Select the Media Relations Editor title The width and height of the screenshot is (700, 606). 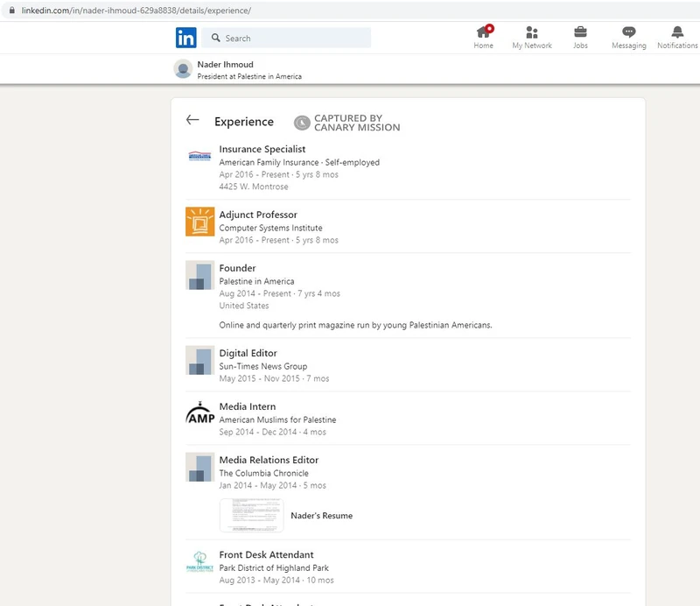pyautogui.click(x=269, y=460)
